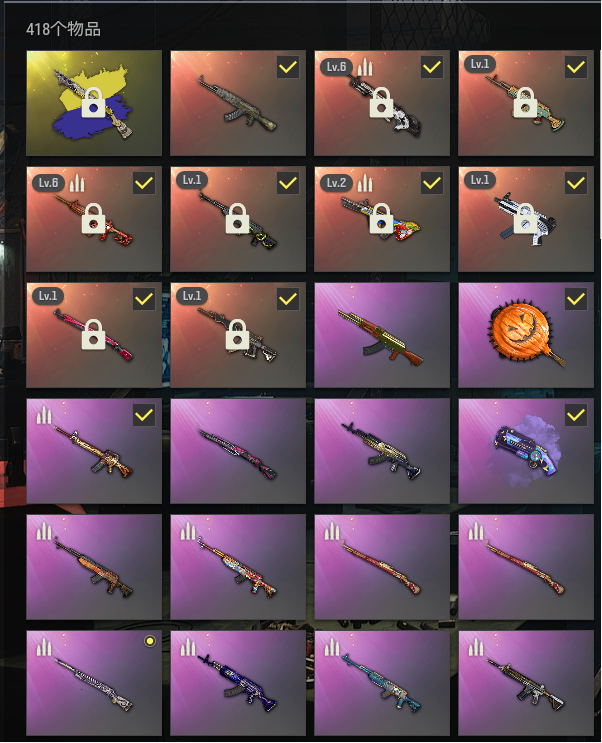Click the bullets icon on the orange AK tile

pyautogui.click(x=44, y=531)
